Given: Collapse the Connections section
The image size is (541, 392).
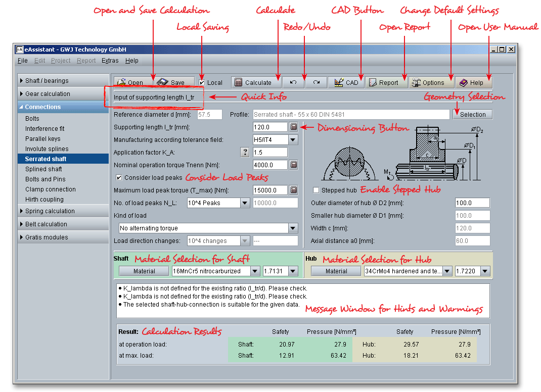Looking at the screenshot, I should coord(63,107).
